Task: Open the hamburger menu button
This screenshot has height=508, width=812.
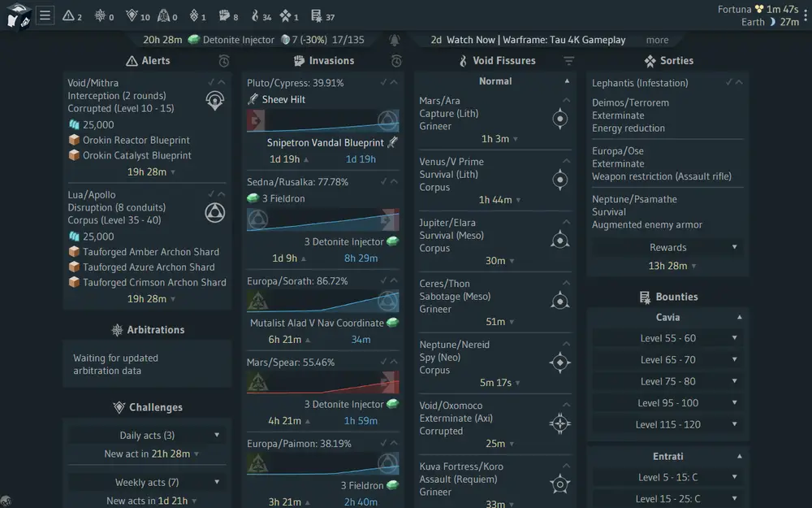Action: click(45, 15)
